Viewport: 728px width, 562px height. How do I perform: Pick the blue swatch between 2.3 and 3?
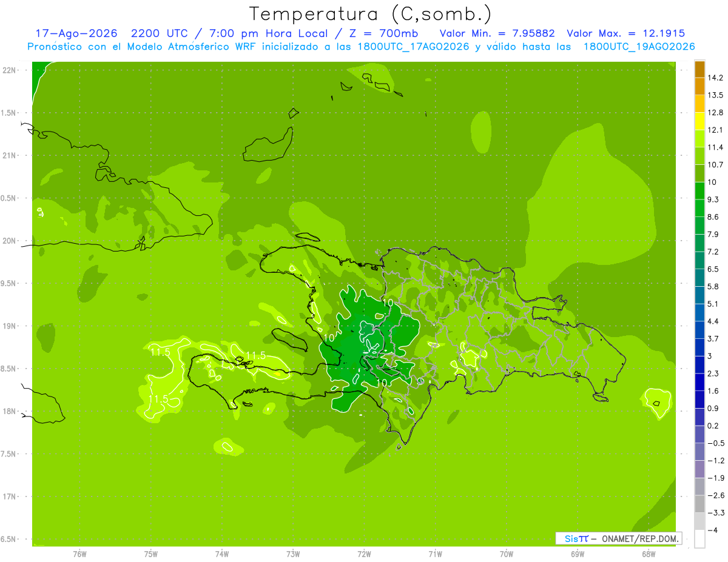[x=699, y=365]
